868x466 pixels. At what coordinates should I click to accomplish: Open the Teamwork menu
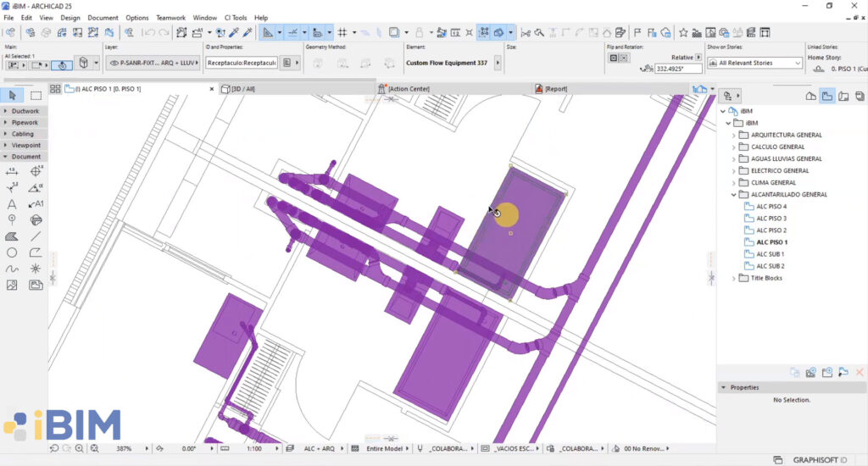click(170, 18)
